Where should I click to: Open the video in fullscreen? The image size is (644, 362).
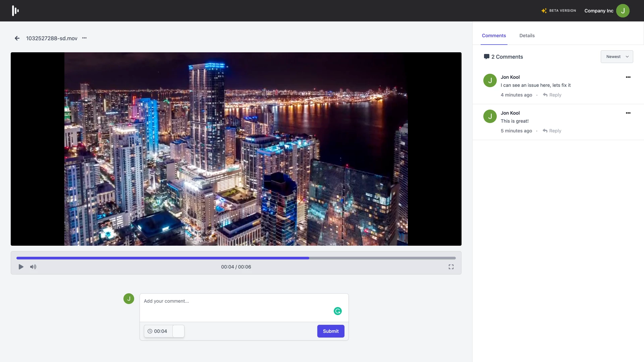coord(451,267)
